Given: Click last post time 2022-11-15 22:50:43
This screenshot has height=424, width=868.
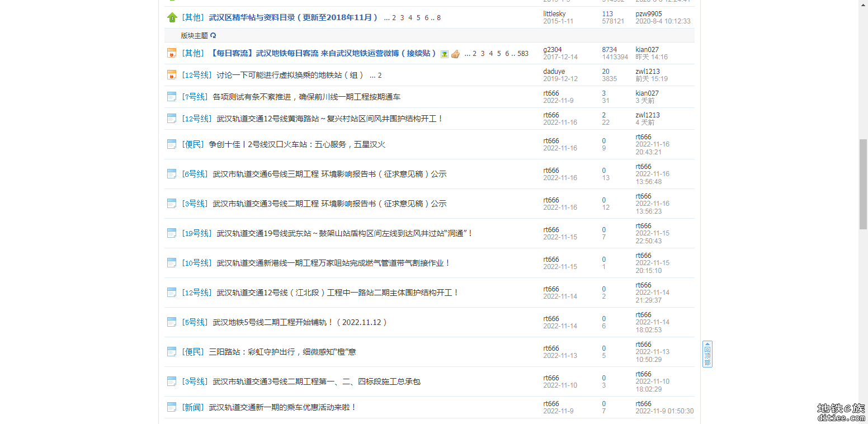Looking at the screenshot, I should pos(652,237).
